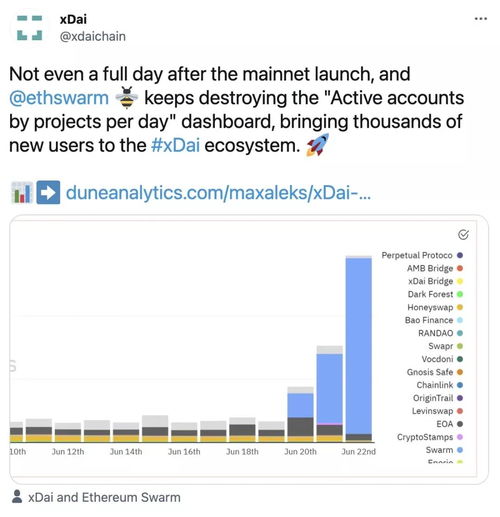Open the @xdaichain handle
This screenshot has height=517, width=500.
coord(93,36)
